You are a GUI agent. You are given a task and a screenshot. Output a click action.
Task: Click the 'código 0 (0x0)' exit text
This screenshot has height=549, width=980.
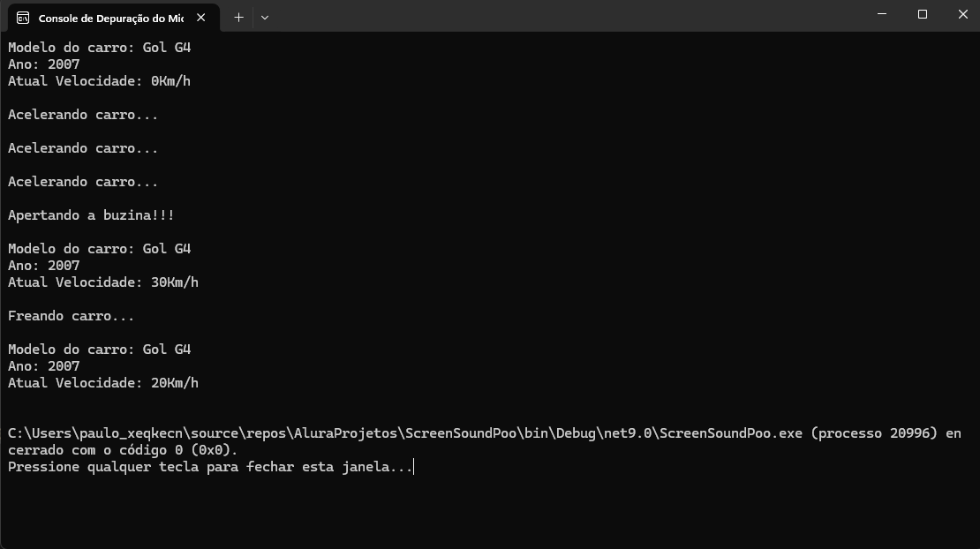tap(185, 450)
